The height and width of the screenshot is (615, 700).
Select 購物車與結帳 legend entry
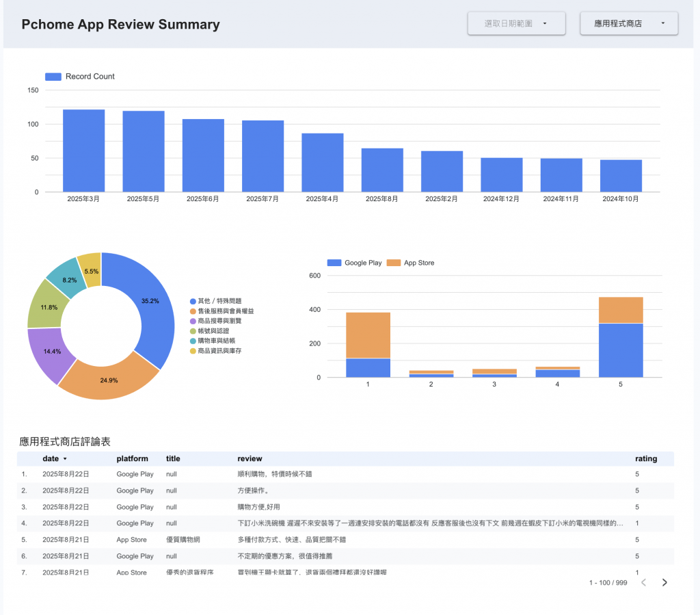(213, 341)
